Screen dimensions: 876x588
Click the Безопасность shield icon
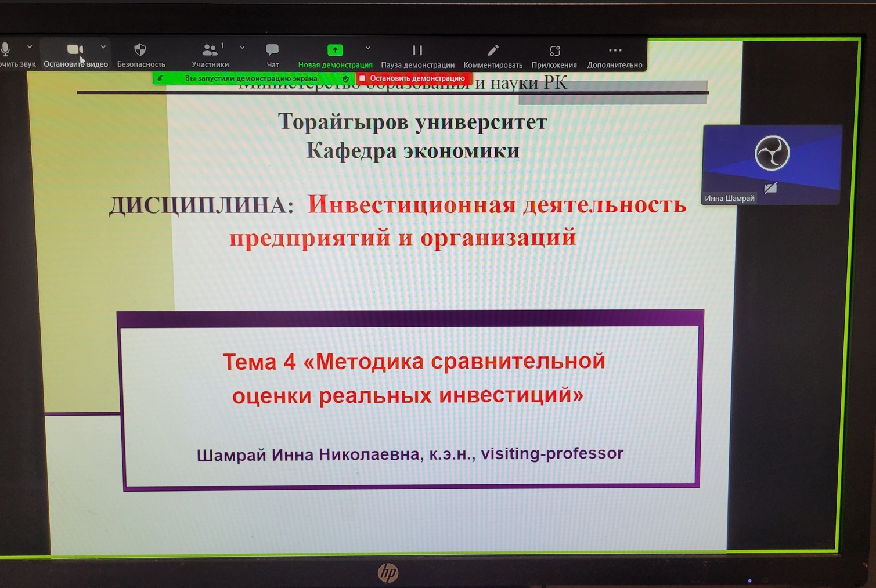coord(140,50)
